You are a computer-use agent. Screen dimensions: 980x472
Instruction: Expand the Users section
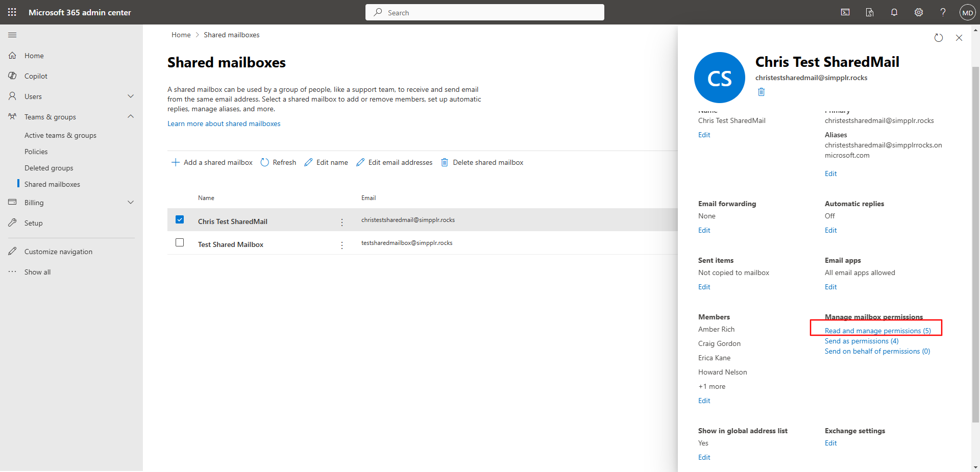click(x=131, y=96)
